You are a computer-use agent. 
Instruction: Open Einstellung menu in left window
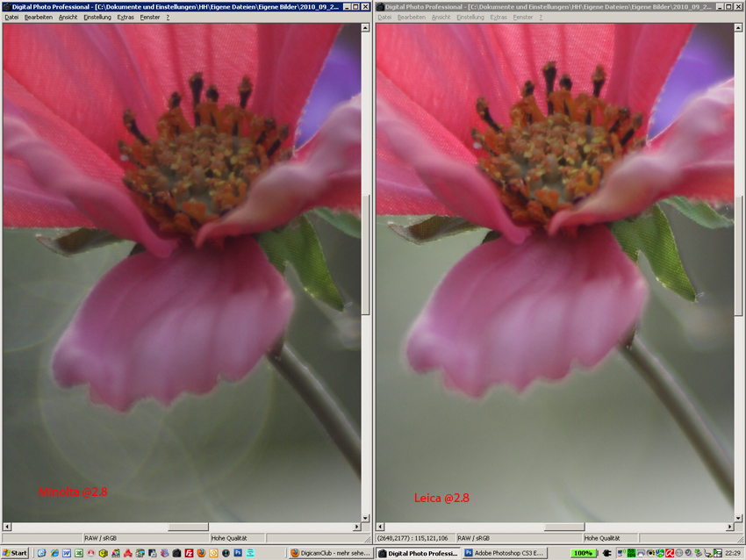(x=97, y=18)
